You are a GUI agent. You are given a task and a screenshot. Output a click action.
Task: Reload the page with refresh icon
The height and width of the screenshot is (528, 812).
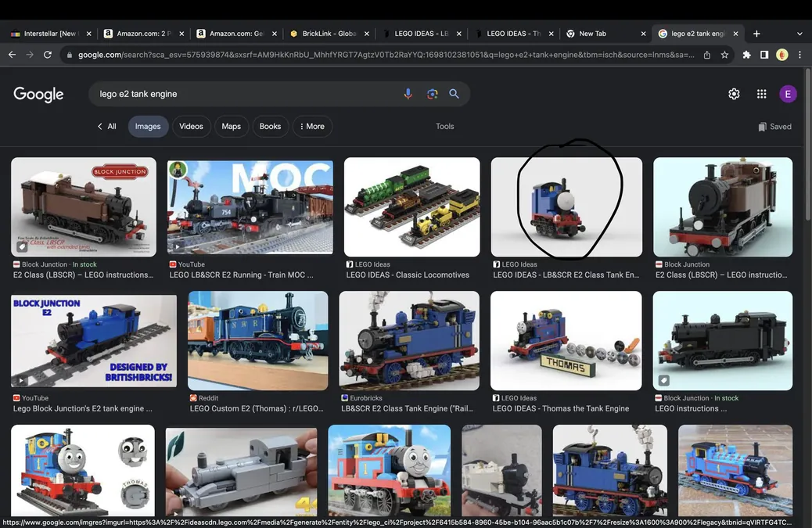point(47,54)
